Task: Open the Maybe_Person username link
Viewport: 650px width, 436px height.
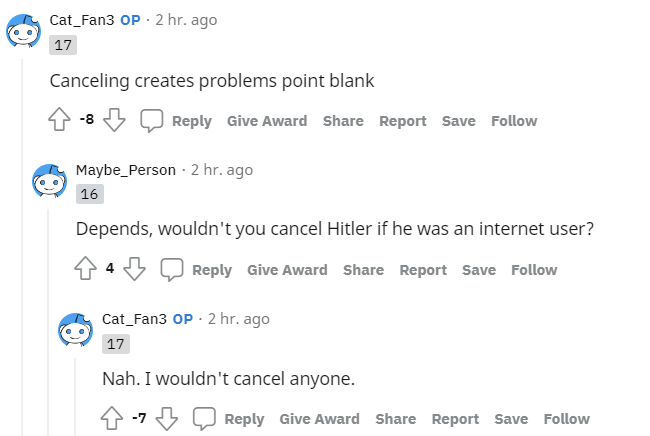Action: pos(125,170)
